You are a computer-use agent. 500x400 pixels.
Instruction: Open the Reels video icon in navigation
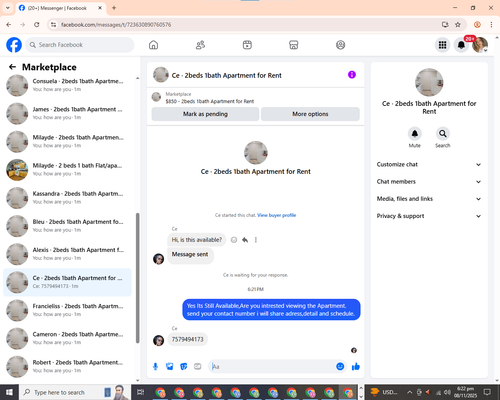(247, 45)
